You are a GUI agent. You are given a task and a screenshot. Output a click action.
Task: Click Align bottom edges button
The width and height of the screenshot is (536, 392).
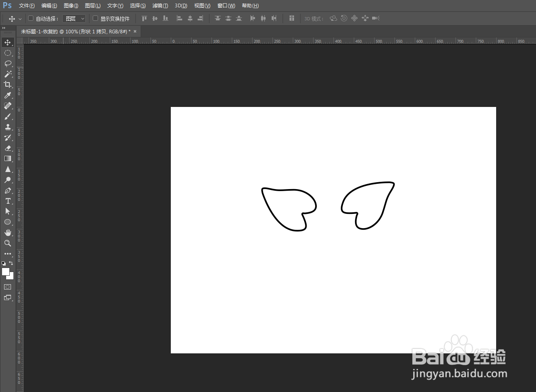click(165, 18)
